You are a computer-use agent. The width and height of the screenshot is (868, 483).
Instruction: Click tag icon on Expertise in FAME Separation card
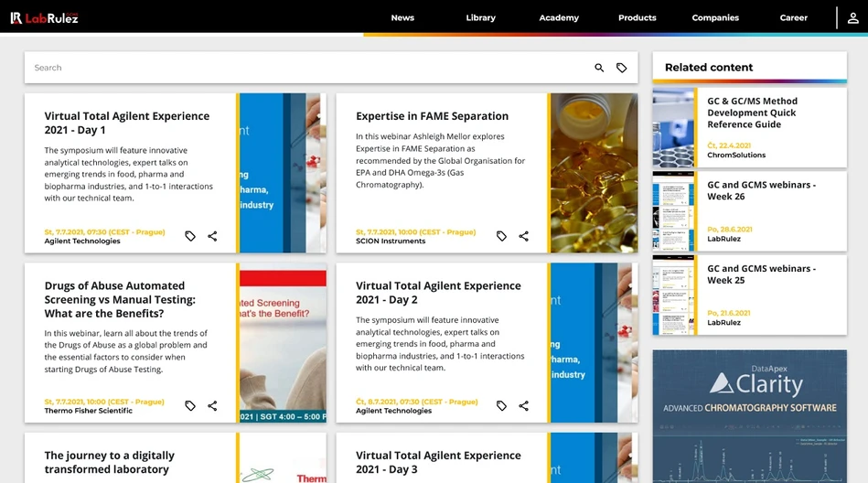tap(501, 236)
